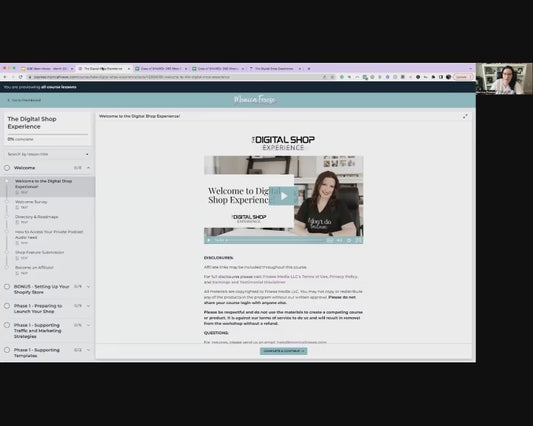
Task: Switch to last Digital Shop Experience tab
Action: [x=275, y=69]
